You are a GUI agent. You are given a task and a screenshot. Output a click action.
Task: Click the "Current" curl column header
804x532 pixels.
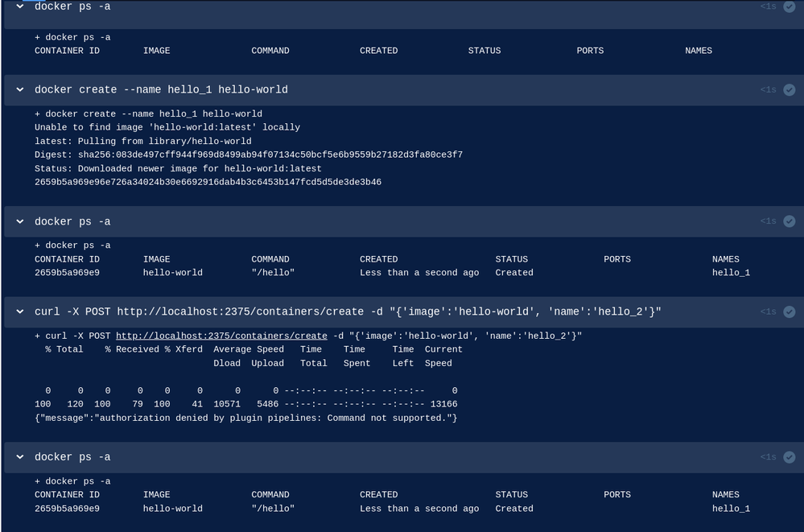pyautogui.click(x=443, y=349)
